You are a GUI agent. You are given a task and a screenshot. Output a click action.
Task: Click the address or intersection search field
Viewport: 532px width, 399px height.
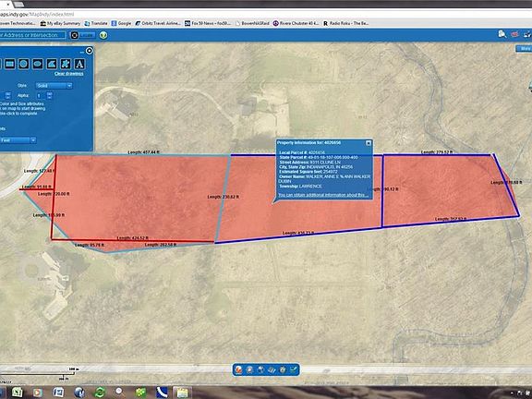[32, 35]
